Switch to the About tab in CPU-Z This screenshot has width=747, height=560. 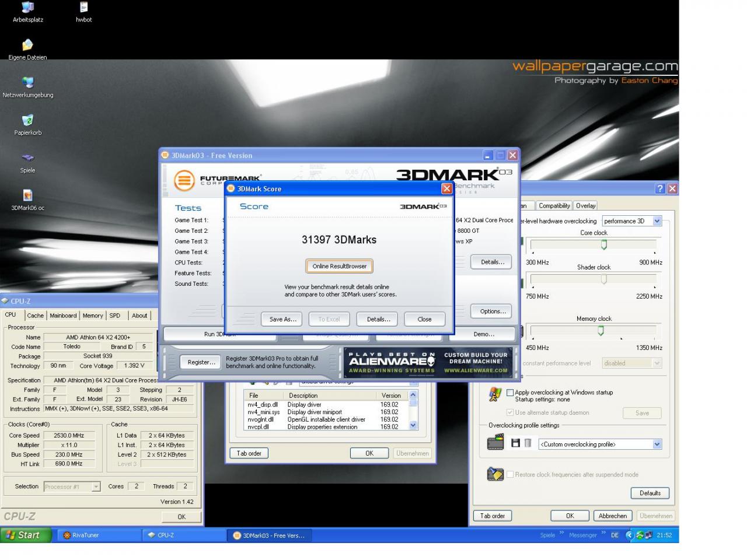139,316
